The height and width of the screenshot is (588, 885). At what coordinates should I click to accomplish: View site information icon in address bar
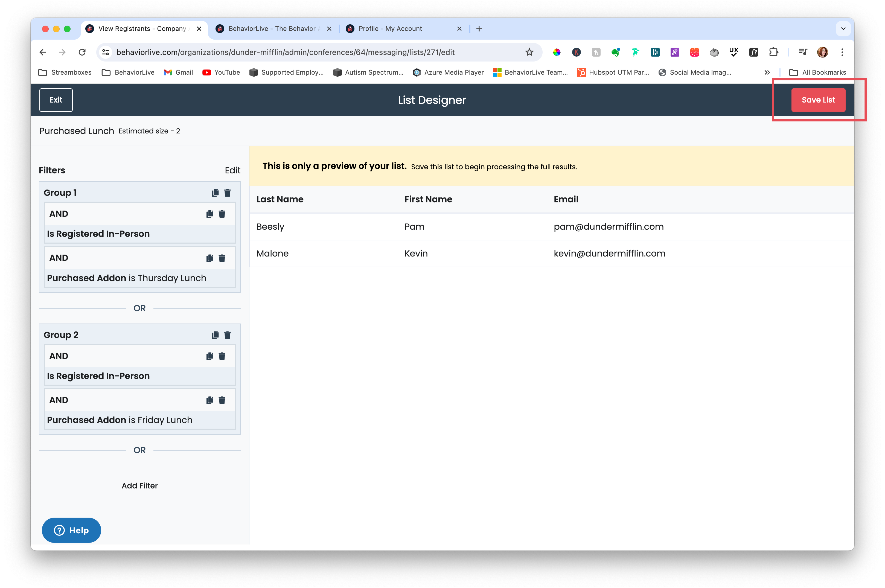point(106,52)
